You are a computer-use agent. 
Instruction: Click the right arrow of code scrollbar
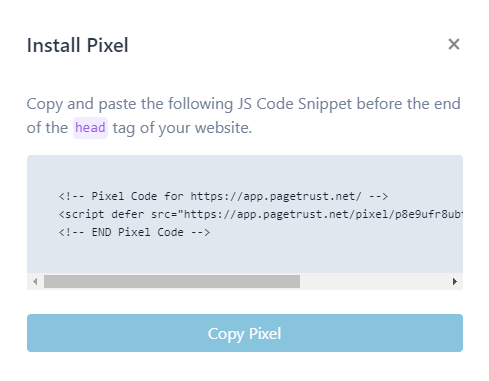(455, 282)
